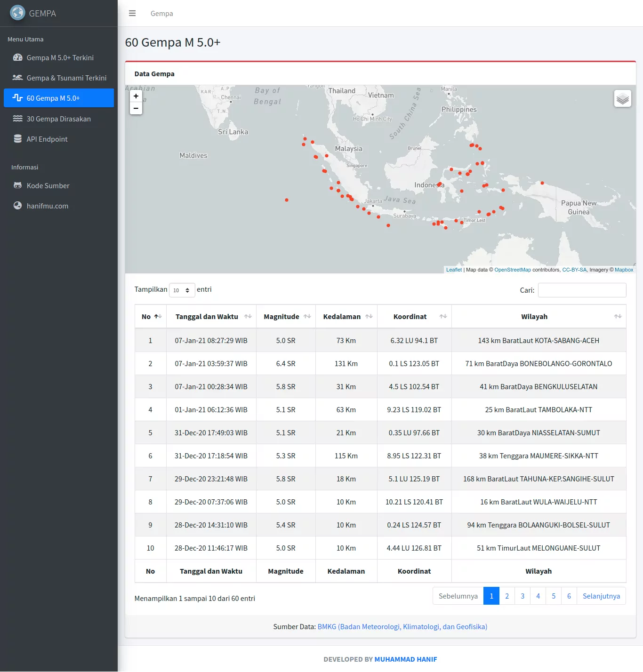
Task: Click the earthquake marker in Papua region
Action: tap(542, 183)
